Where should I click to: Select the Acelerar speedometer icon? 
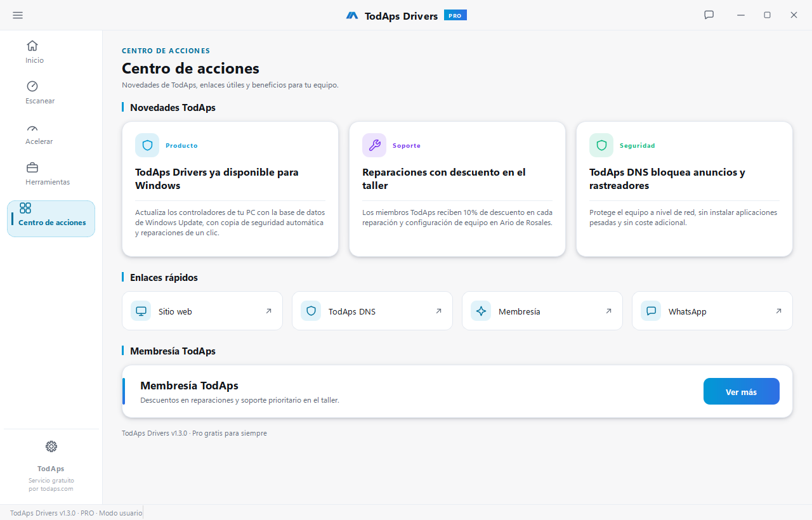click(32, 129)
